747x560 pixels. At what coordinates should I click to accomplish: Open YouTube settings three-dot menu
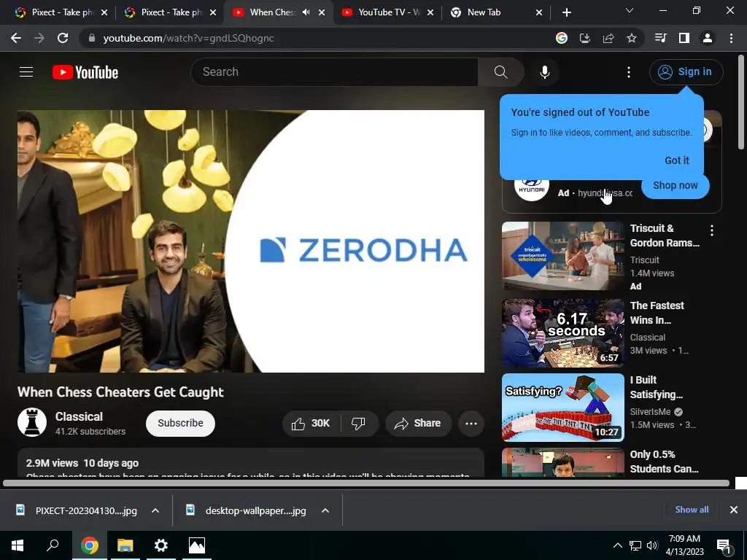point(629,72)
